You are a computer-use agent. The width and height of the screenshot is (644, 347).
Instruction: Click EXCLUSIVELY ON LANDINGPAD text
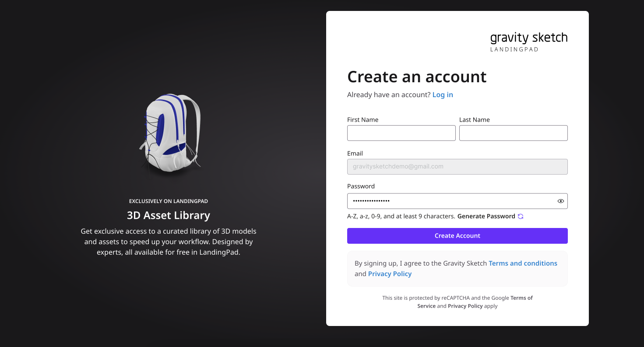[x=169, y=201]
